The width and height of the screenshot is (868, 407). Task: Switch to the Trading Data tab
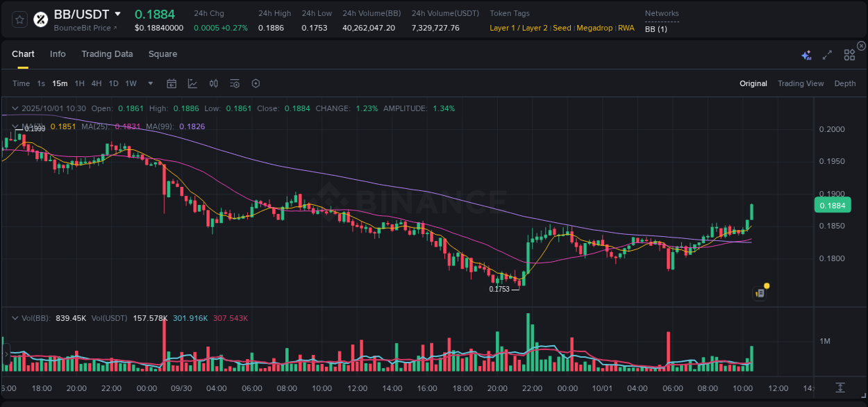point(107,53)
